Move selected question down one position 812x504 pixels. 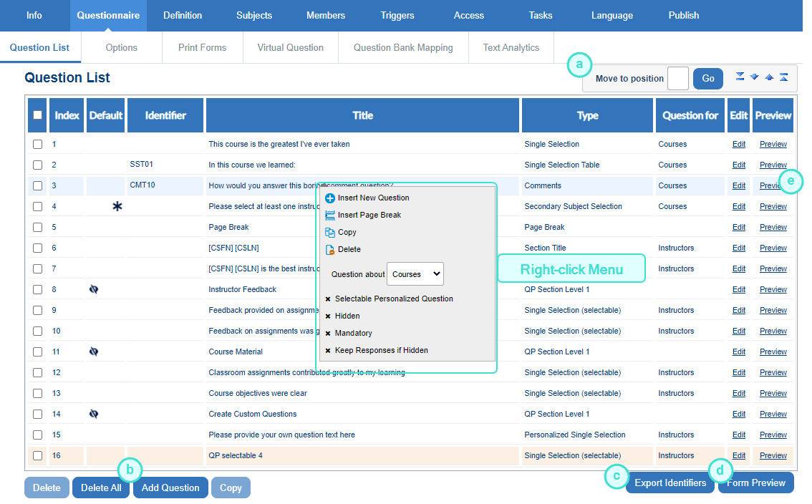(755, 77)
